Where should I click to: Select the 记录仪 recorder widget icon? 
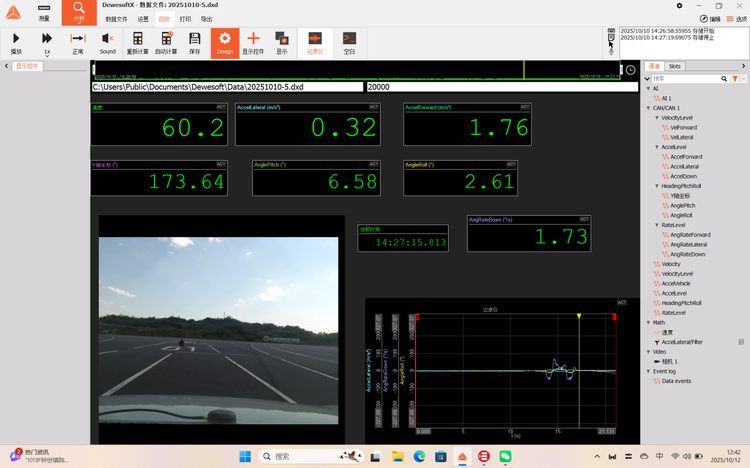pyautogui.click(x=315, y=41)
